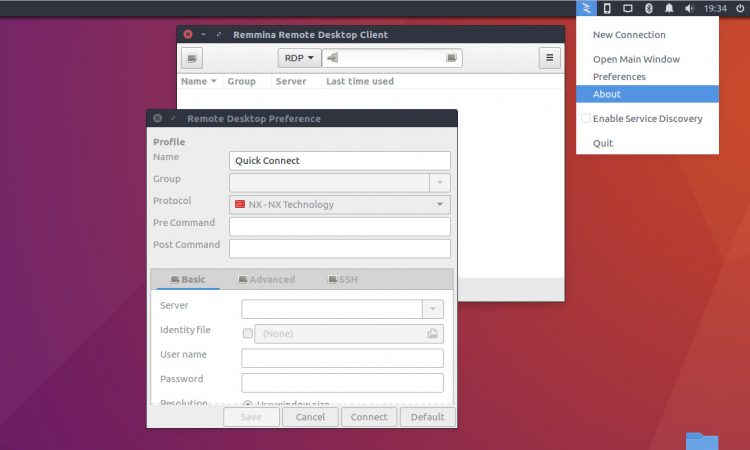Click the Remmina tray icon in top panel
This screenshot has height=450, width=750.
coord(586,8)
